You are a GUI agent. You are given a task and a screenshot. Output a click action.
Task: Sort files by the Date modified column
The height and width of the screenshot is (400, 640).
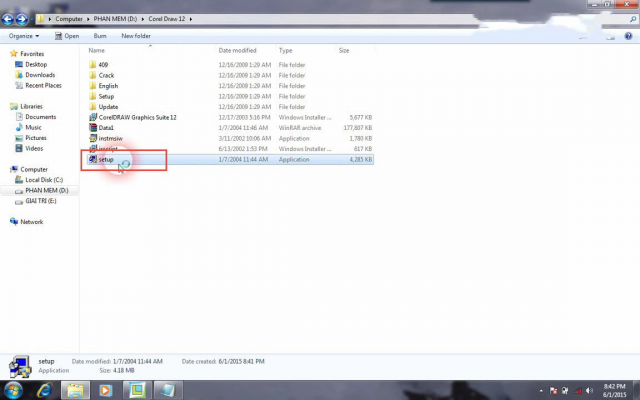238,50
